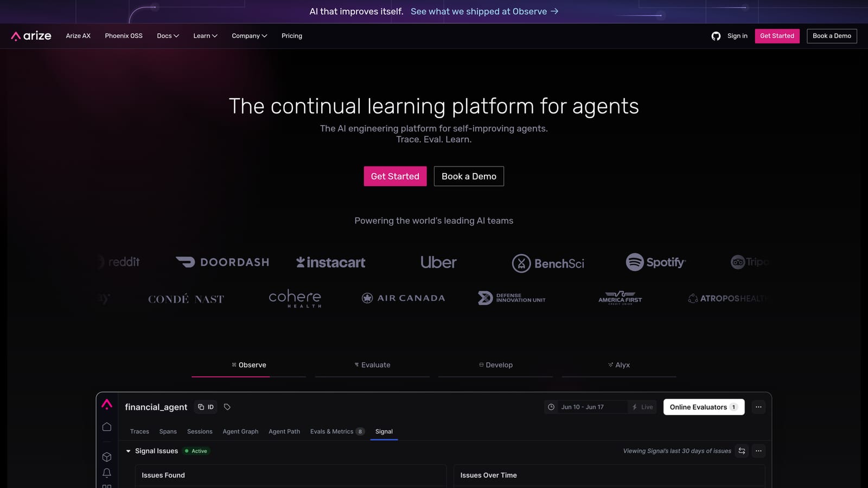
Task: Open the Pricing nav item
Action: 292,36
